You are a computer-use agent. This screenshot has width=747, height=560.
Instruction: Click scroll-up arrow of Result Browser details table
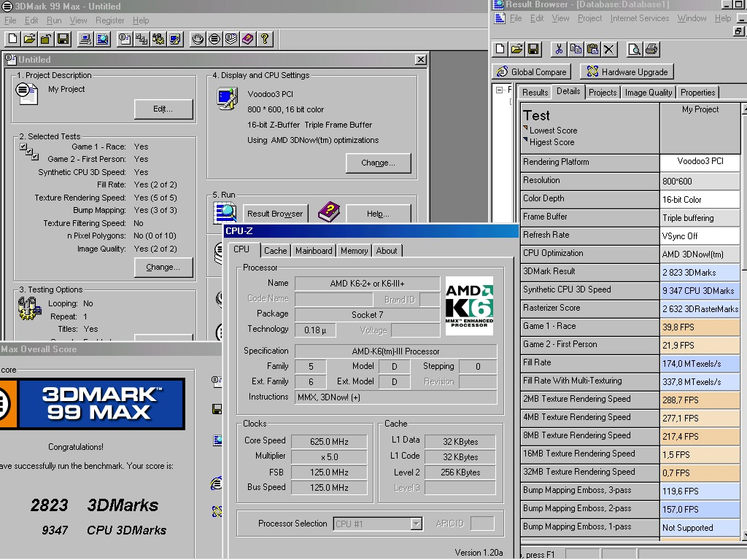[x=744, y=109]
